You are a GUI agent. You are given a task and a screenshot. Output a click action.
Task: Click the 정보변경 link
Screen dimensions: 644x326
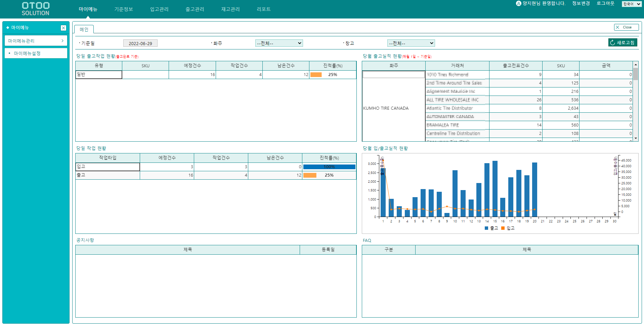tap(581, 3)
